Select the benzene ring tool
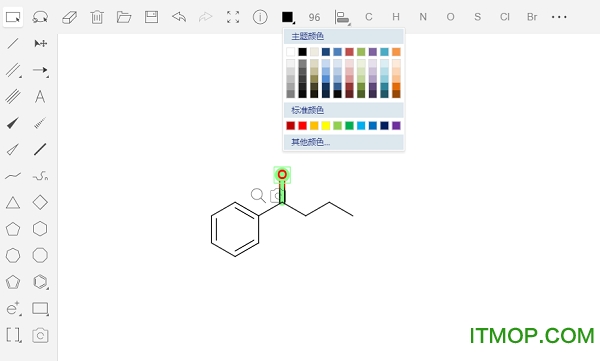This screenshot has height=361, width=600. click(x=40, y=282)
